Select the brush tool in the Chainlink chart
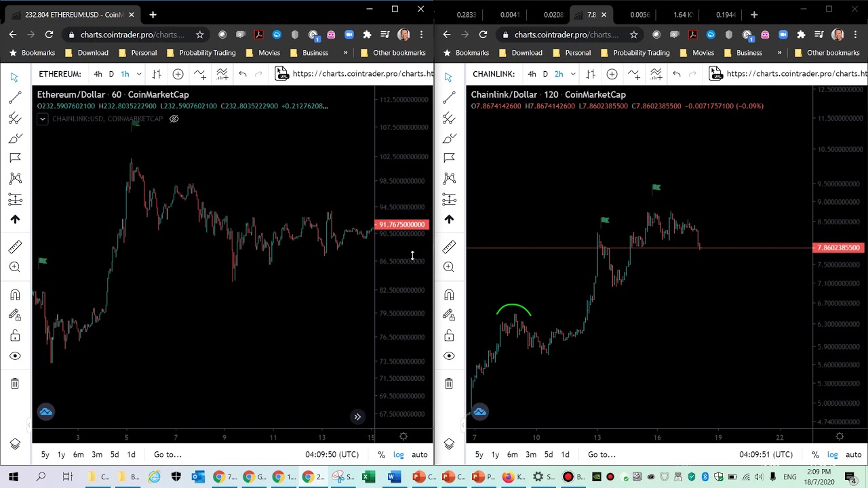This screenshot has width=868, height=488. pyautogui.click(x=449, y=138)
